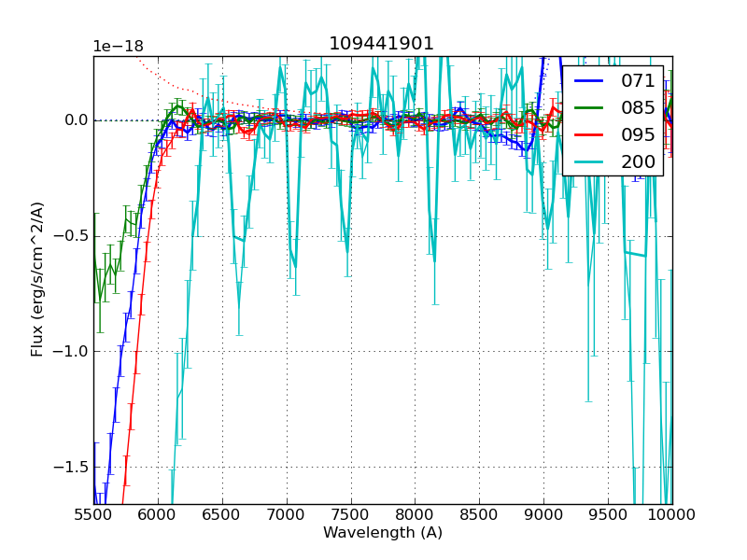Click the 6500 x-axis tick label

click(x=222, y=514)
